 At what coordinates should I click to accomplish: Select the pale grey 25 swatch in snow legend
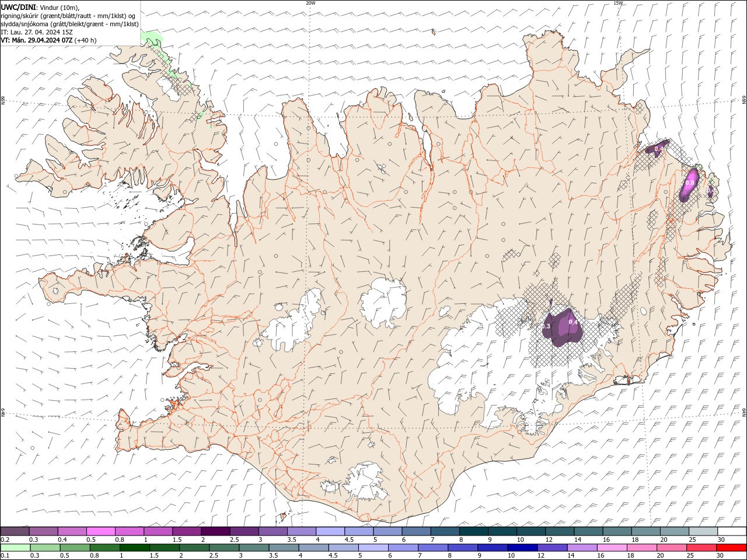(703, 531)
